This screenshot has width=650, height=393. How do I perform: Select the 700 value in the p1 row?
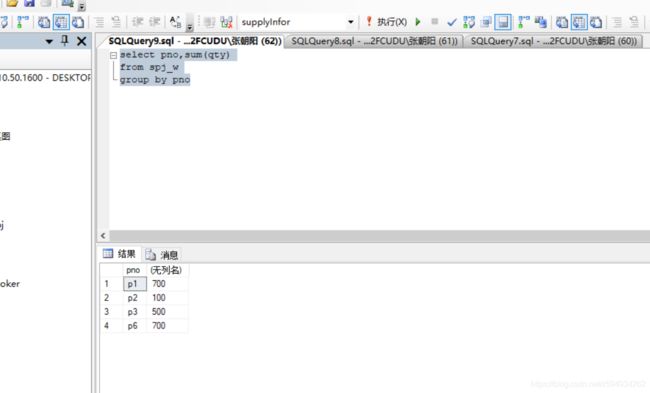click(167, 284)
